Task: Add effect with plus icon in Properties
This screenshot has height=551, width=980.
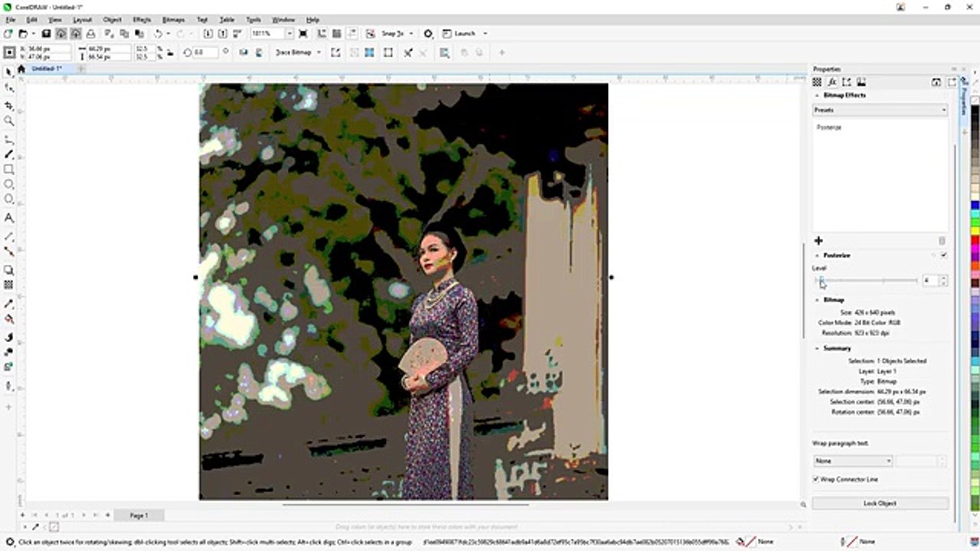Action: point(818,241)
